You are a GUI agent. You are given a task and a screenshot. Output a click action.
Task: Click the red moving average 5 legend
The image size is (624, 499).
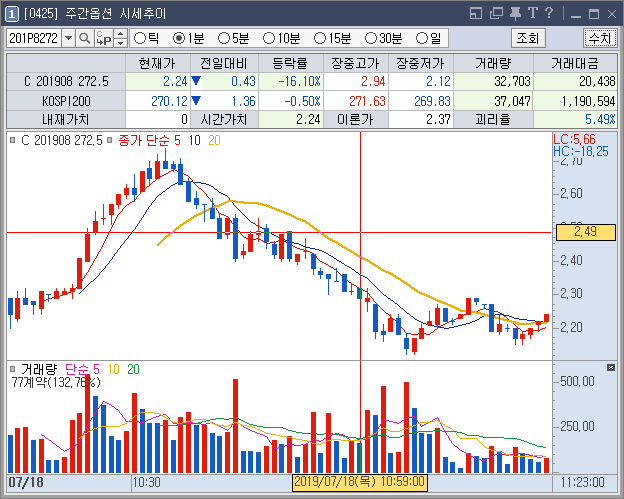tap(149, 140)
